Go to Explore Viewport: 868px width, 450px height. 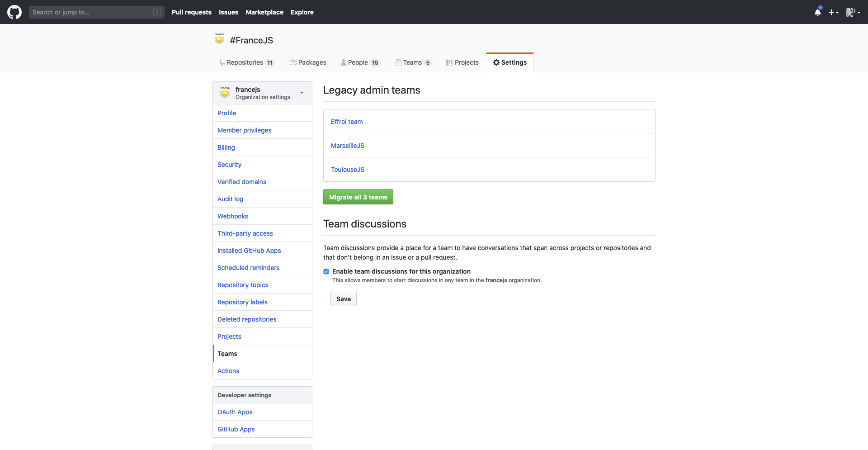point(302,12)
